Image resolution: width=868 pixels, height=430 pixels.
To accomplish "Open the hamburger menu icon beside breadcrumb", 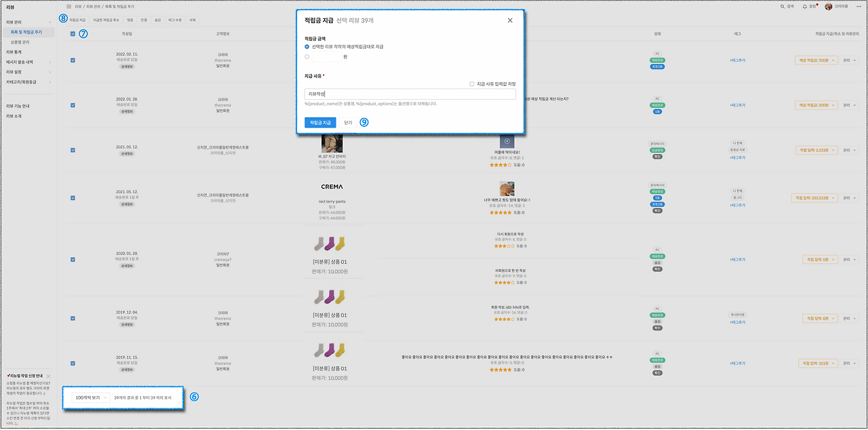I will tap(68, 6).
